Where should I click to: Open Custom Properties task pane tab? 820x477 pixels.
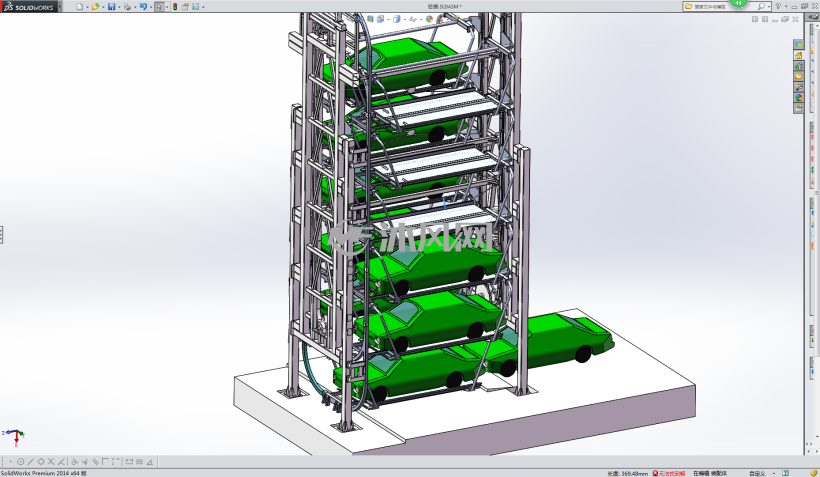[x=799, y=108]
